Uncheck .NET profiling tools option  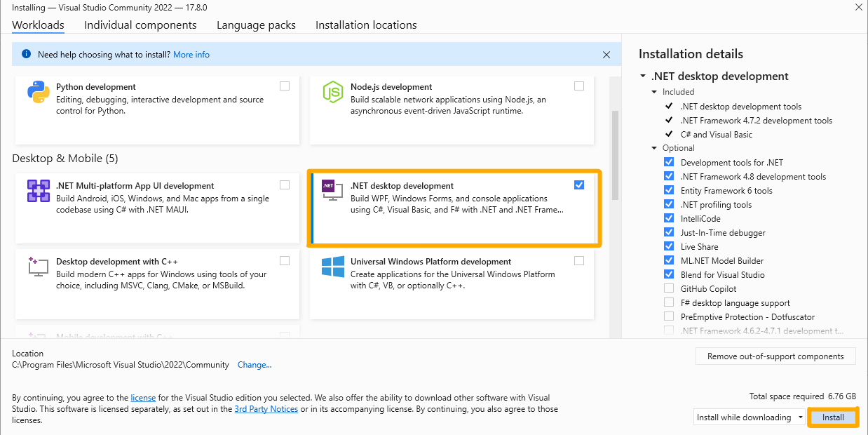click(669, 205)
